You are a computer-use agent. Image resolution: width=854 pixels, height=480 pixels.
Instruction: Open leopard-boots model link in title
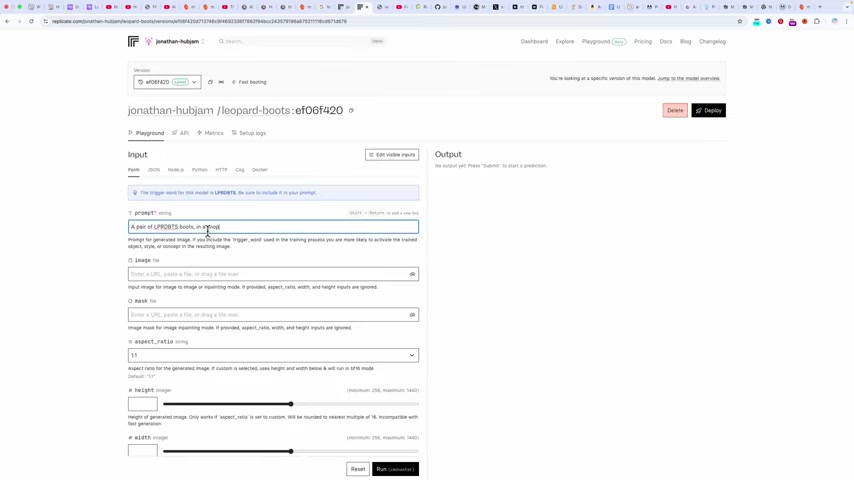(x=255, y=111)
